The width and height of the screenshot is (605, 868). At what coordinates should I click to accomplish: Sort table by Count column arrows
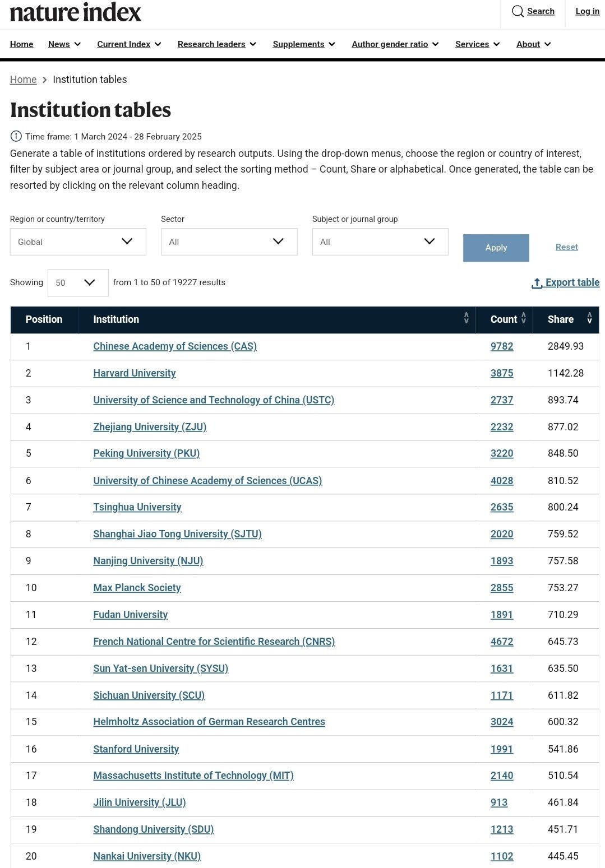pos(524,318)
